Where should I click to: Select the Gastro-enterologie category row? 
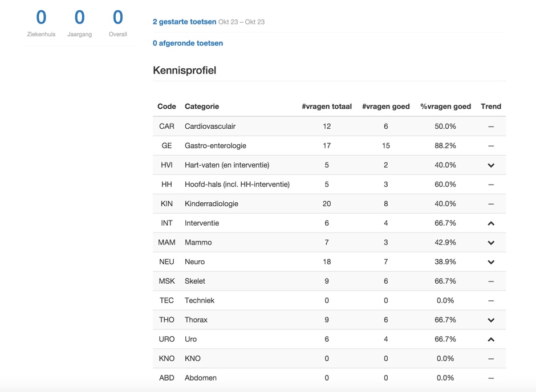216,146
